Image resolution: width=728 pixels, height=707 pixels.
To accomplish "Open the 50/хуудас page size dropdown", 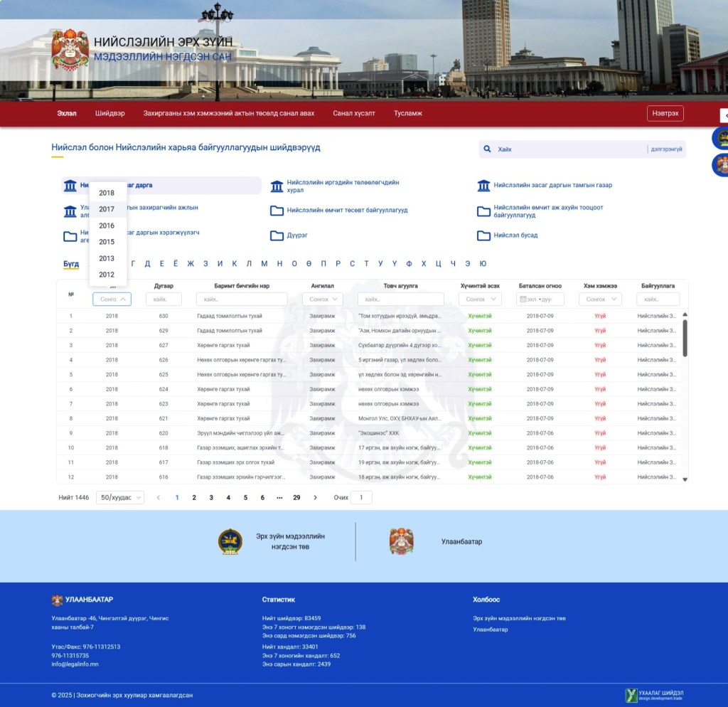I will tap(119, 498).
